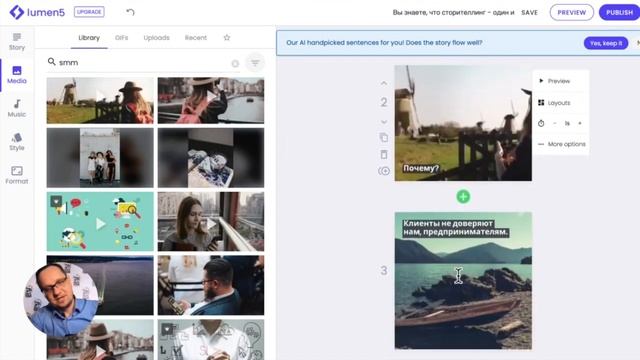The height and width of the screenshot is (360, 640).
Task: Open the starred favorites tab
Action: click(x=227, y=38)
